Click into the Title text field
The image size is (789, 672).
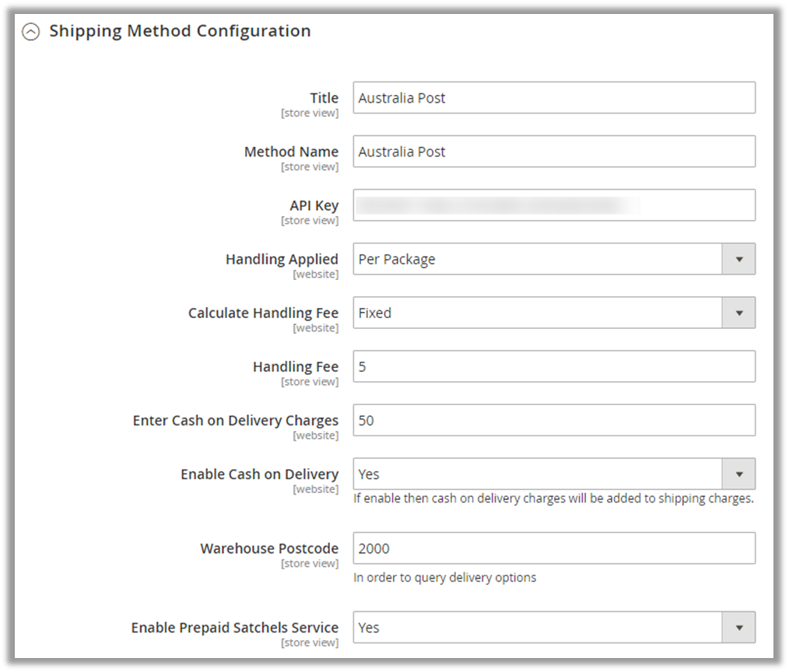pyautogui.click(x=553, y=98)
